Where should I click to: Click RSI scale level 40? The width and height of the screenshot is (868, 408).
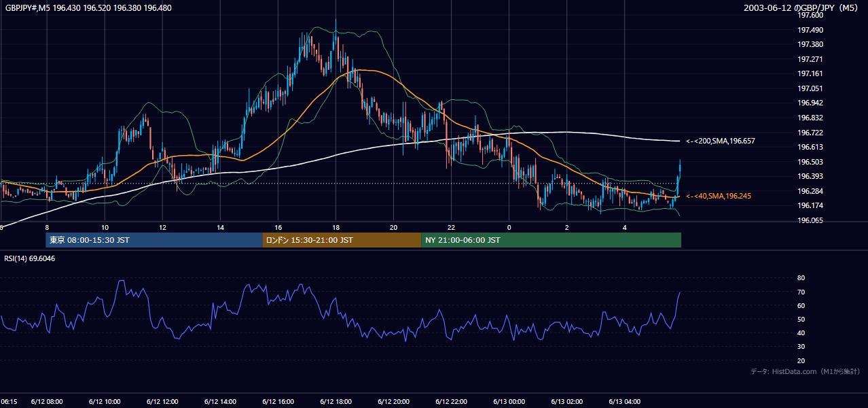(801, 333)
